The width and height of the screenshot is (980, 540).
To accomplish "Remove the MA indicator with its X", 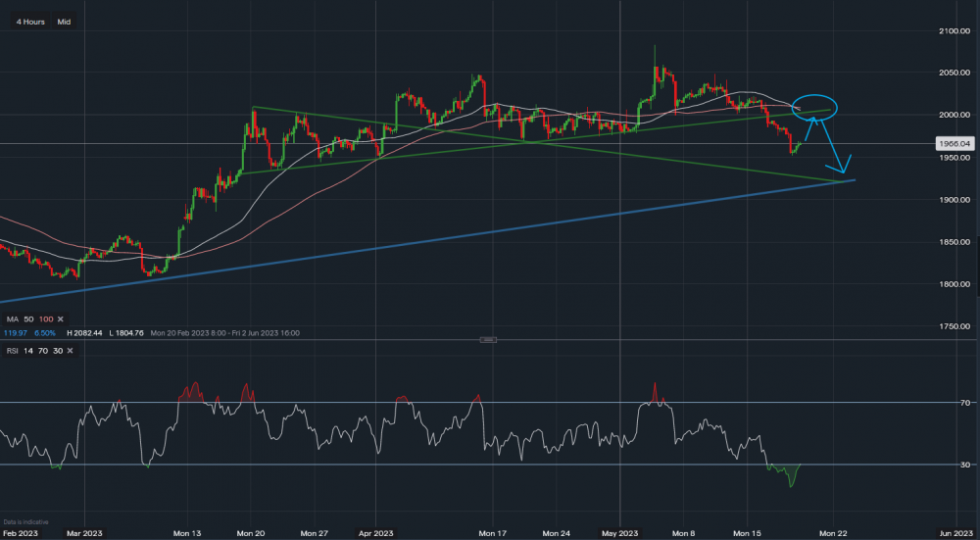I will tap(60, 319).
